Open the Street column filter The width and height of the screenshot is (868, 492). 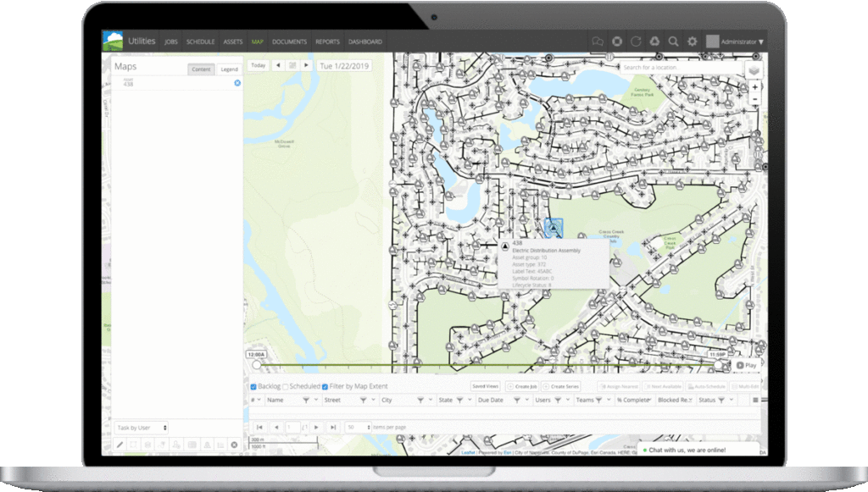coord(363,400)
